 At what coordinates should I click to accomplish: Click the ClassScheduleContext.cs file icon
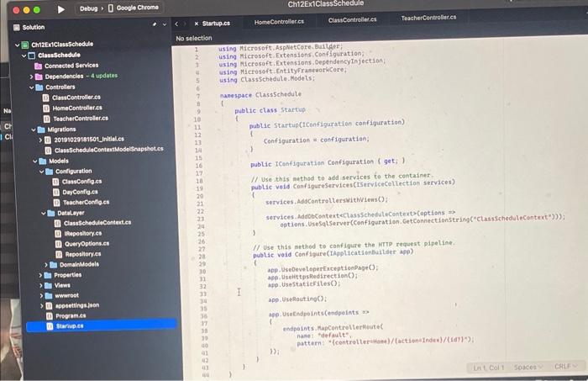tap(57, 224)
